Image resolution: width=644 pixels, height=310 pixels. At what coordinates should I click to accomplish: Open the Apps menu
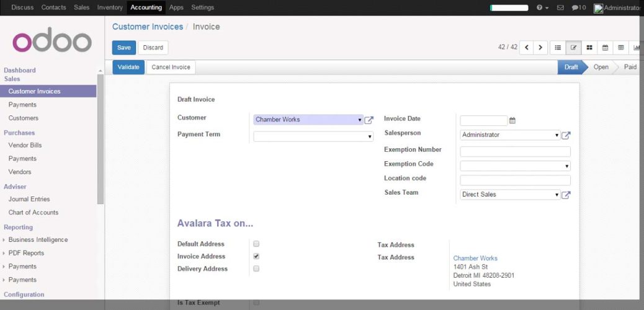(x=176, y=7)
